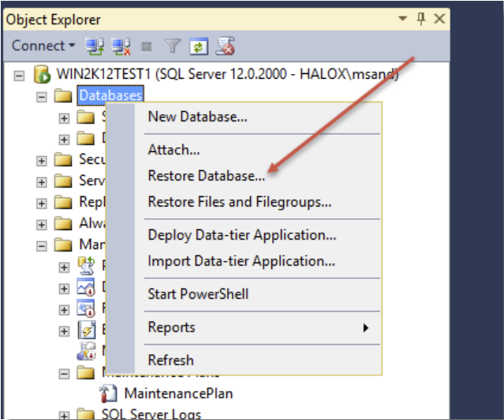Viewport: 504px width, 420px height.
Task: Collapse the Man... folder node
Action: [x=42, y=246]
